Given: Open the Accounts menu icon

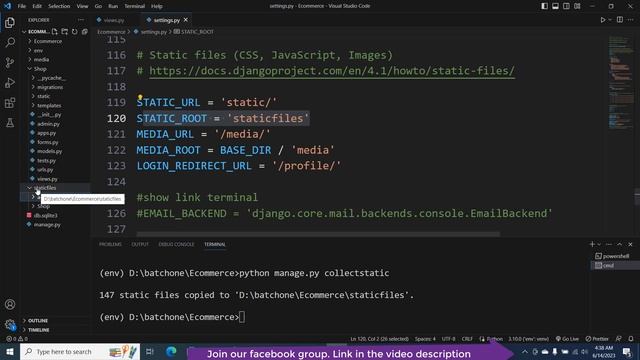Looking at the screenshot, I should click(x=10, y=304).
